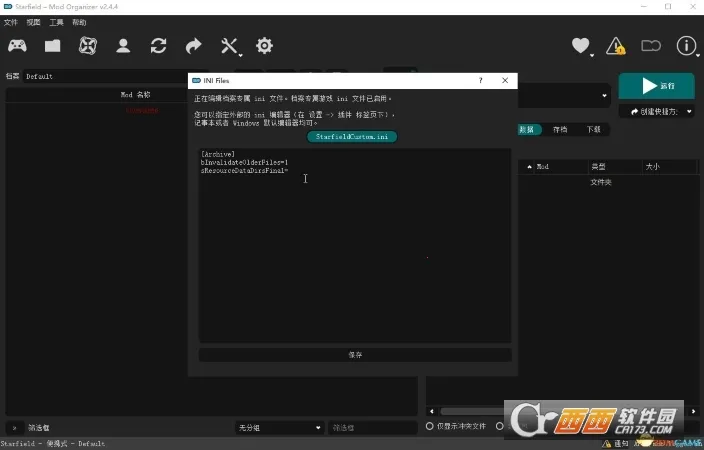704x450 pixels.
Task: Expand the executable selection dropdown
Action: pos(604,95)
